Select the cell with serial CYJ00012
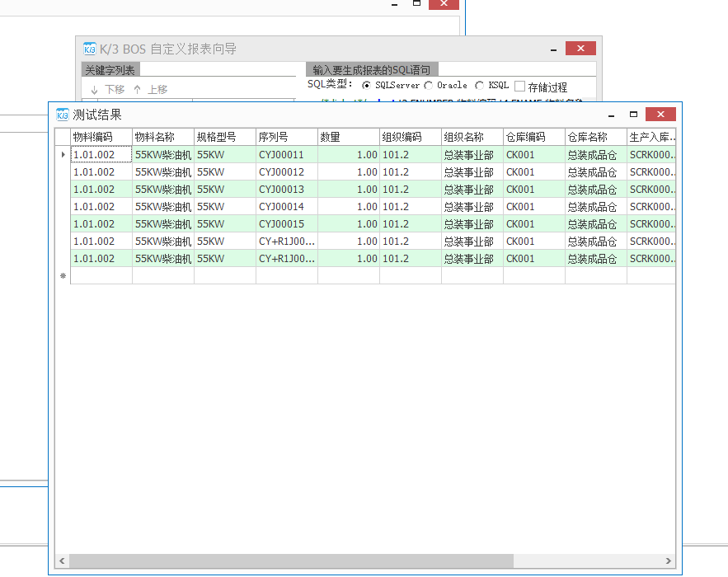728x577 pixels. [286, 171]
